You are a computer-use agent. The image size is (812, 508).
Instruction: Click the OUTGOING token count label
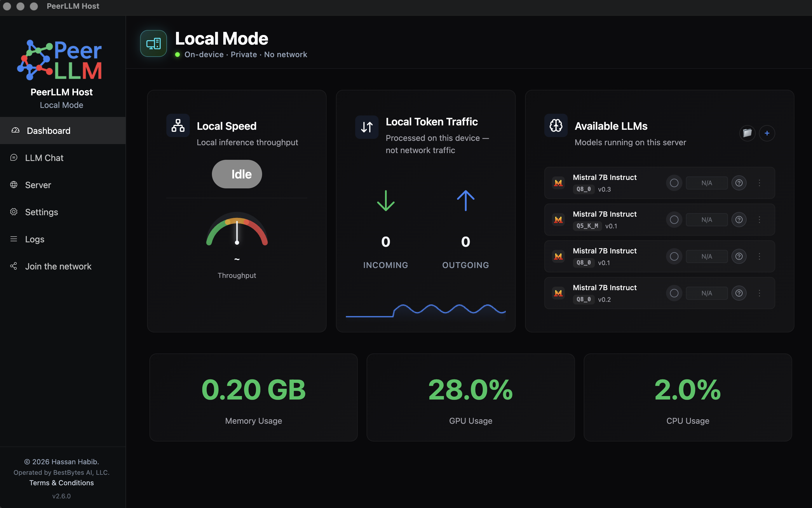(x=466, y=265)
